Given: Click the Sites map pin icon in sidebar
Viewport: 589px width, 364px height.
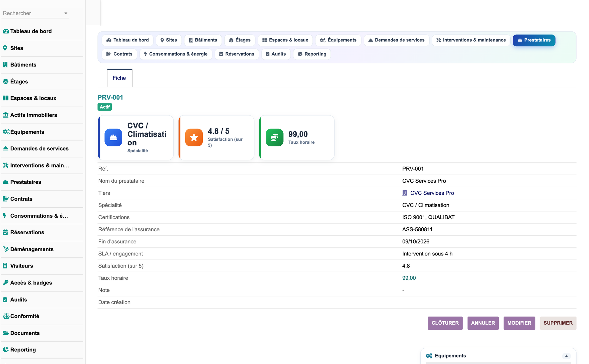Looking at the screenshot, I should pos(5,48).
